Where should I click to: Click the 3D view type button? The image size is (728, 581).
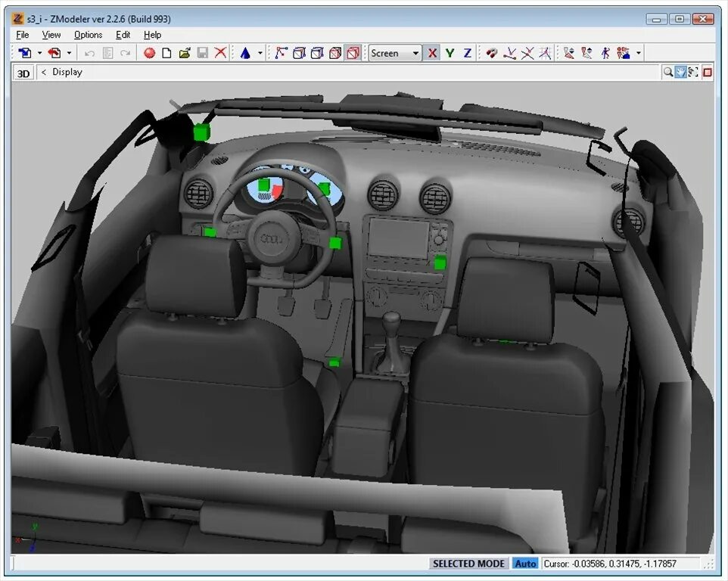(23, 73)
